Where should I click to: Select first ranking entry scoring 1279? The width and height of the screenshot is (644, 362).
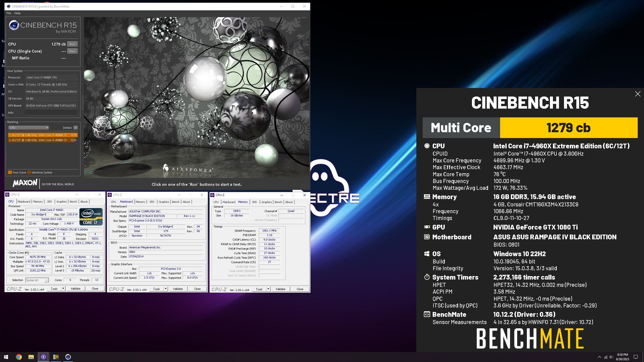tap(43, 135)
